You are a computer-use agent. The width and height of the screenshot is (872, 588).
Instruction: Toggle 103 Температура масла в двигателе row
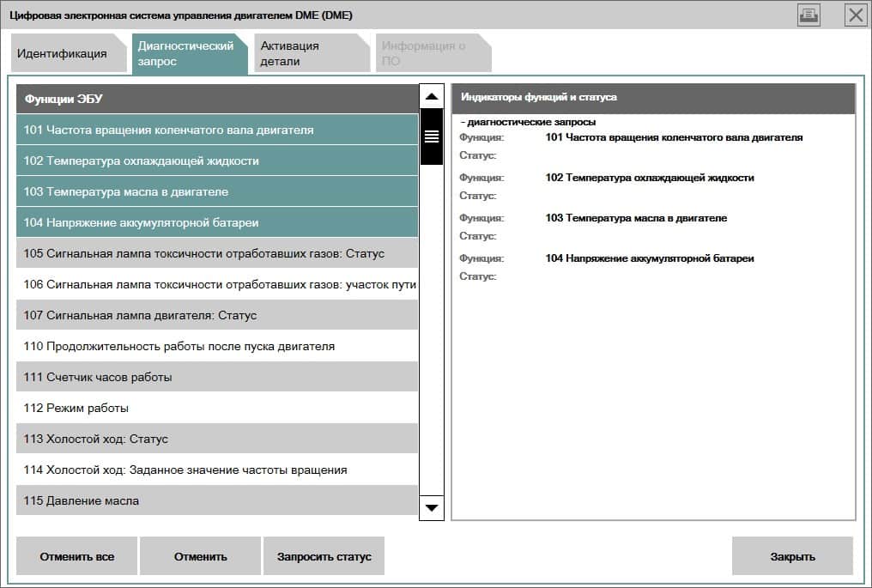point(217,191)
